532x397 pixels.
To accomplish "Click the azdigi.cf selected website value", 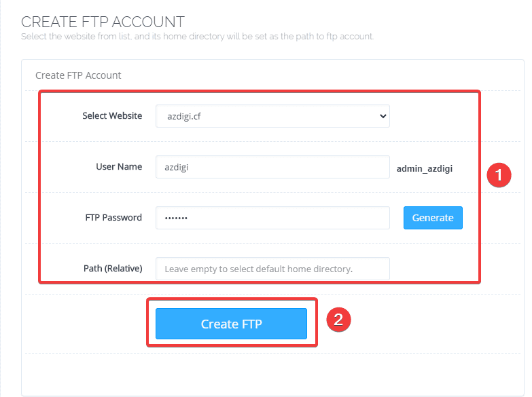I will click(184, 116).
